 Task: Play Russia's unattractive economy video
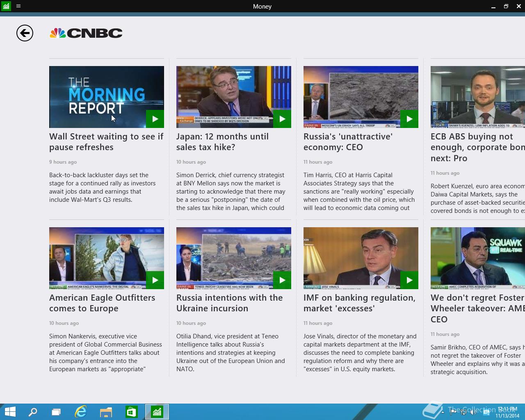point(409,119)
